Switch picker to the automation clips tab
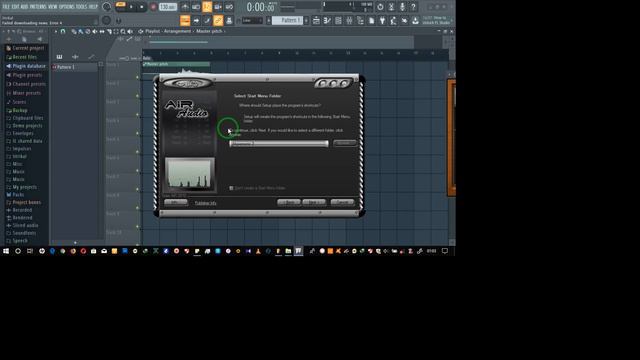The image size is (640, 360). (x=91, y=57)
